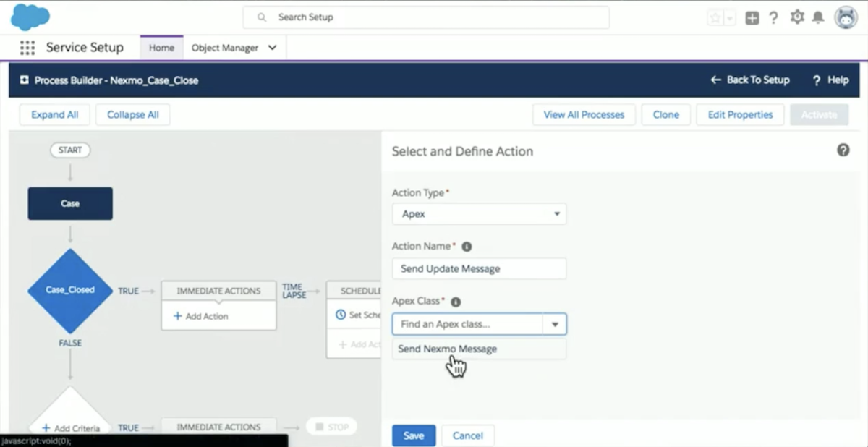The height and width of the screenshot is (447, 868).
Task: Click the Save button
Action: pyautogui.click(x=414, y=435)
